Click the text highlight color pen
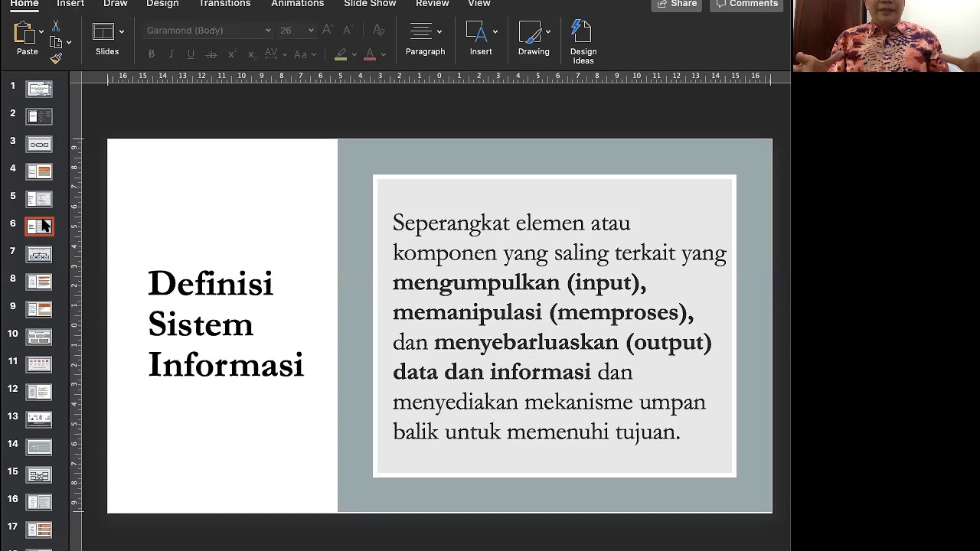Viewport: 980px width, 551px height. coord(341,54)
